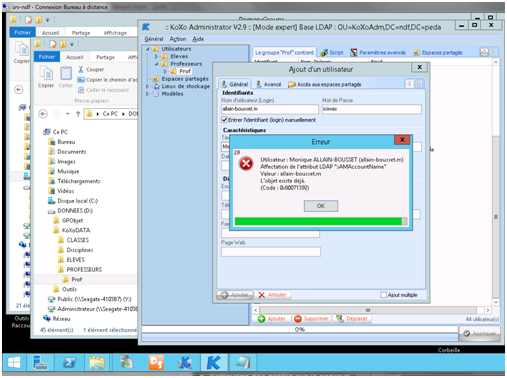Expand the 'Eleves' tree node

click(x=156, y=56)
